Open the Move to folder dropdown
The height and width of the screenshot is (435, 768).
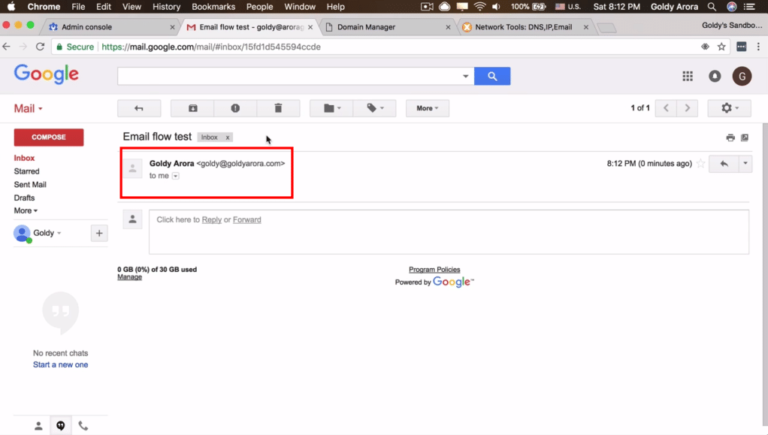(x=332, y=108)
